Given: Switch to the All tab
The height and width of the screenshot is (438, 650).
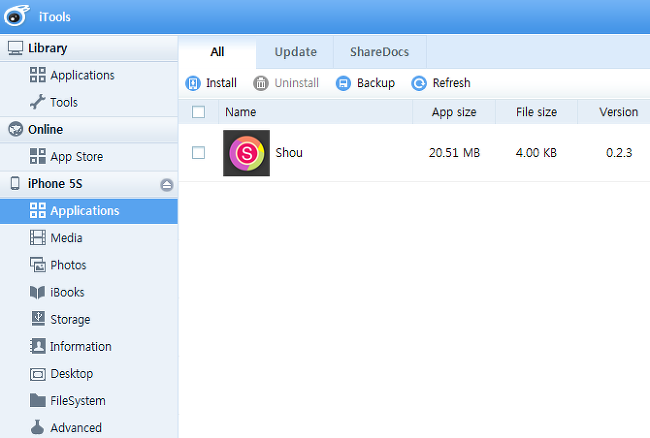Looking at the screenshot, I should coord(217,52).
